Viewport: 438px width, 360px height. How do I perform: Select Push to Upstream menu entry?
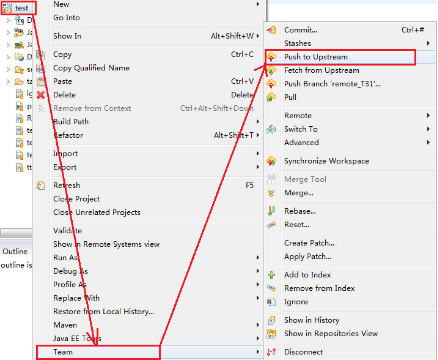[x=350, y=57]
